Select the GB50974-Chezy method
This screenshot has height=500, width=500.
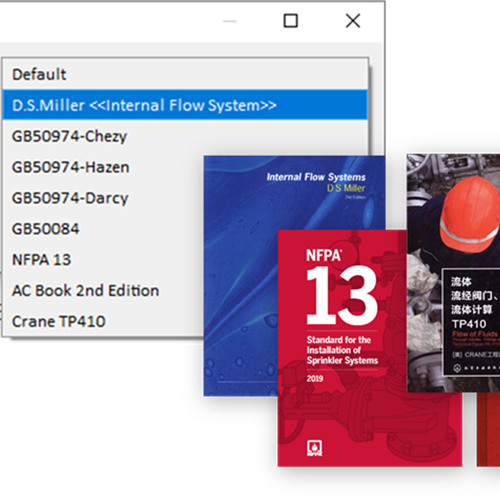[x=185, y=136]
